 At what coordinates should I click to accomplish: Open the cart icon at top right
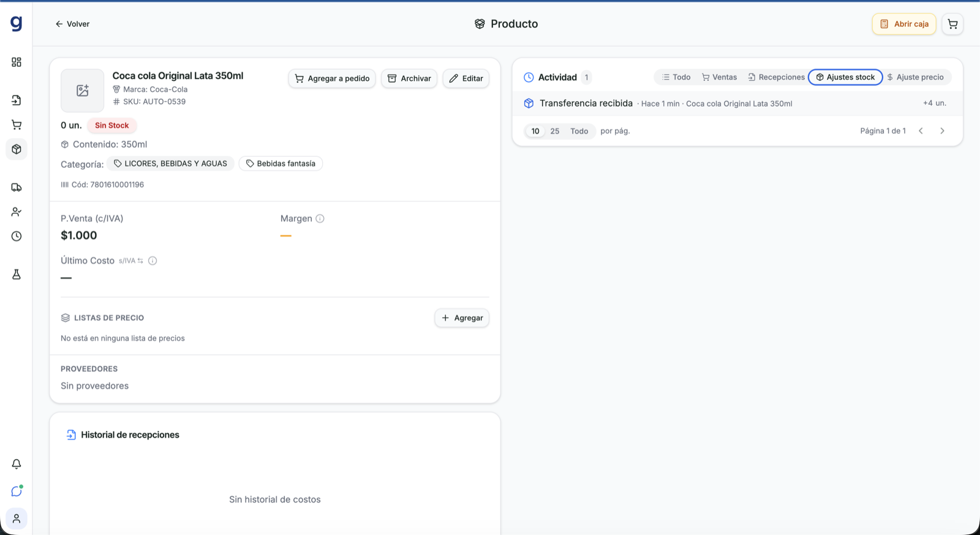952,24
